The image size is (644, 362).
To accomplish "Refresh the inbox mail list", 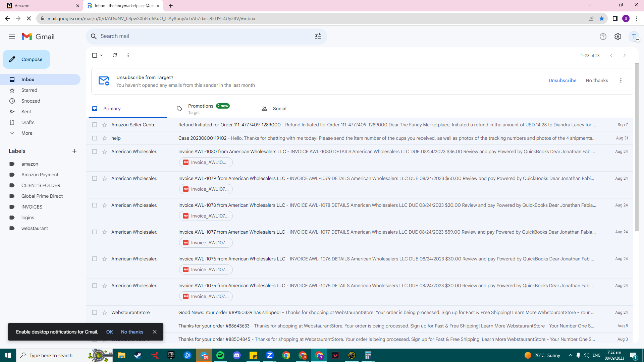I will pos(115,55).
